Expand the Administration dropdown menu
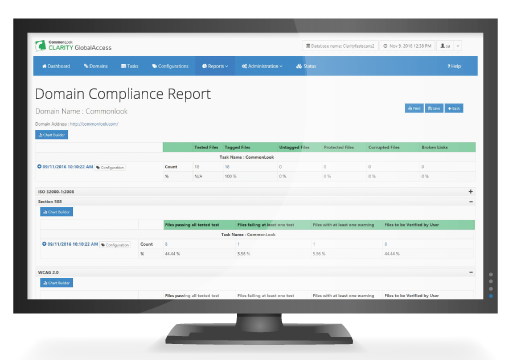 tap(262, 66)
